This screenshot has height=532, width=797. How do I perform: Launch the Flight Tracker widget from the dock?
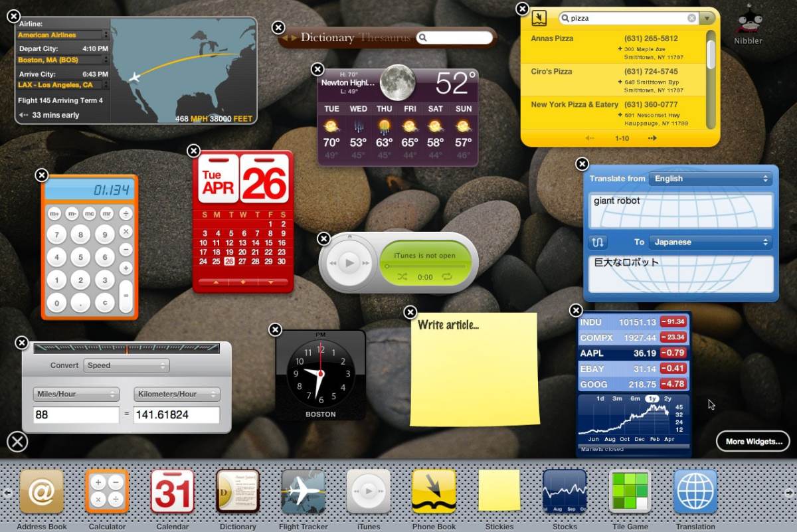click(303, 491)
